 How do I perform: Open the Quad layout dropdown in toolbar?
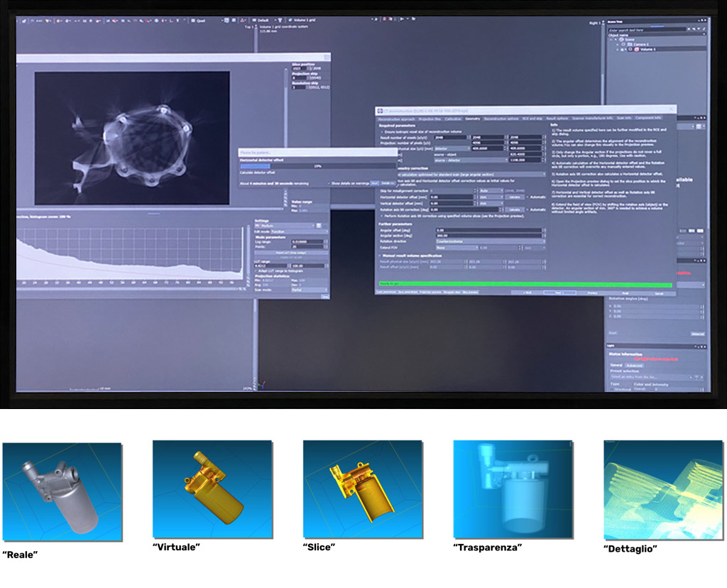[x=207, y=21]
